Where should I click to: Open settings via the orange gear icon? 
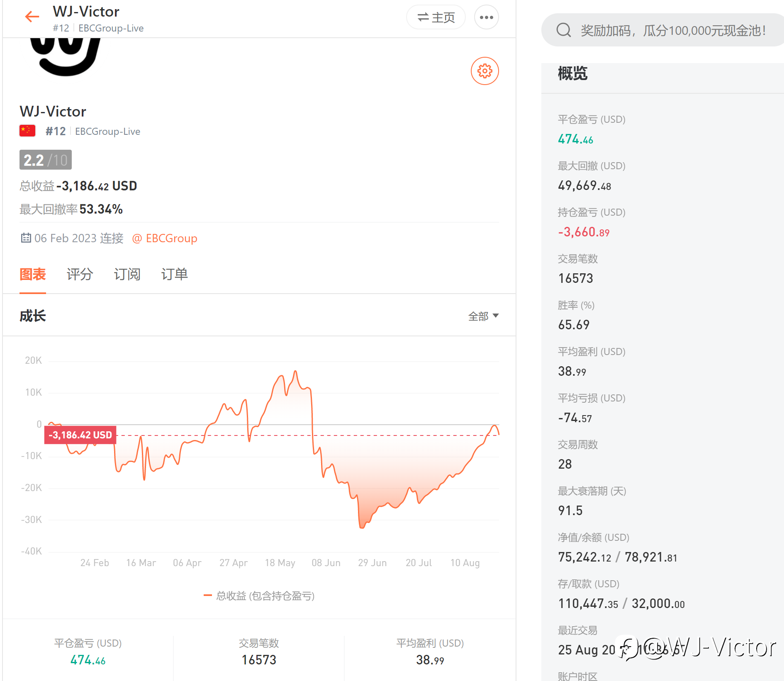pos(485,71)
